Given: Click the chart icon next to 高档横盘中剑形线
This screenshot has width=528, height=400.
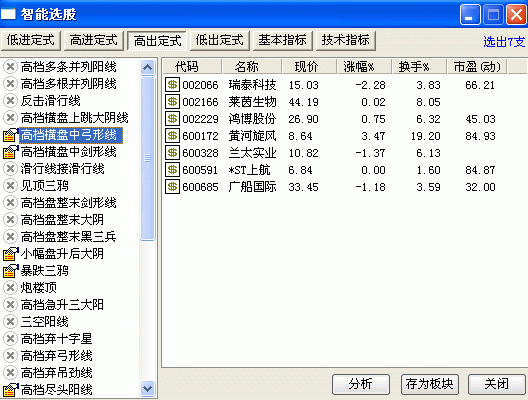Looking at the screenshot, I should coord(10,152).
